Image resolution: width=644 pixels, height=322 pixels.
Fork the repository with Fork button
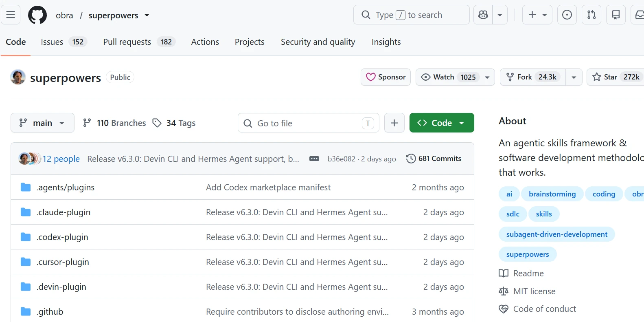pos(533,77)
